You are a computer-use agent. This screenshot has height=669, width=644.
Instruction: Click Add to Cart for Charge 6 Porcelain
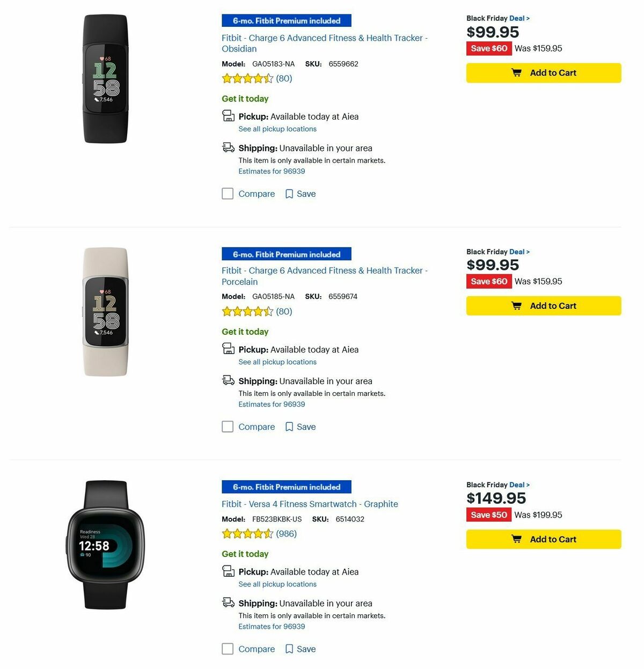pos(544,305)
